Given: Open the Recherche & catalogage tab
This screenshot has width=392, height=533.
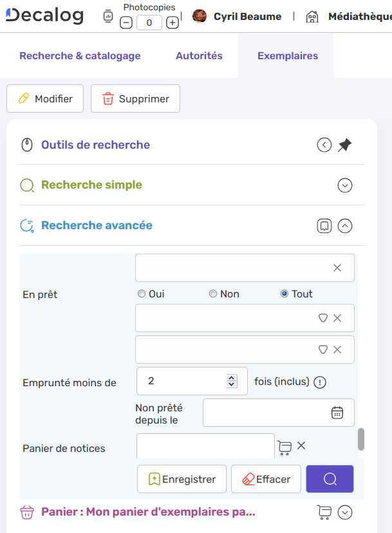Looking at the screenshot, I should (x=80, y=55).
